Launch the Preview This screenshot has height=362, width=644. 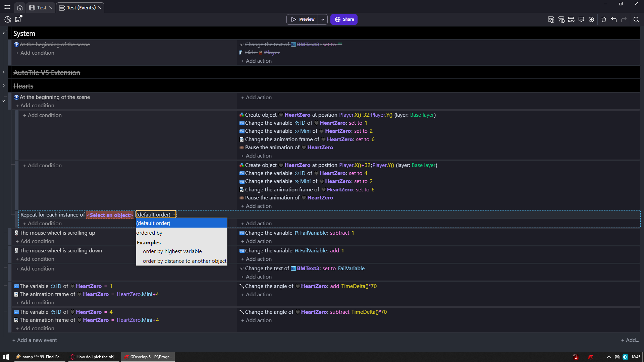303,19
